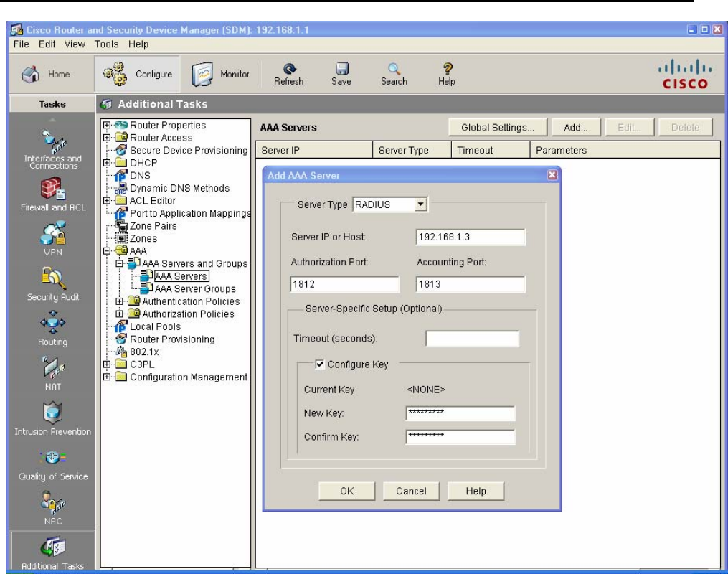Viewport: 728px width, 574px height.
Task: Open Quality of Service task
Action: tap(53, 466)
